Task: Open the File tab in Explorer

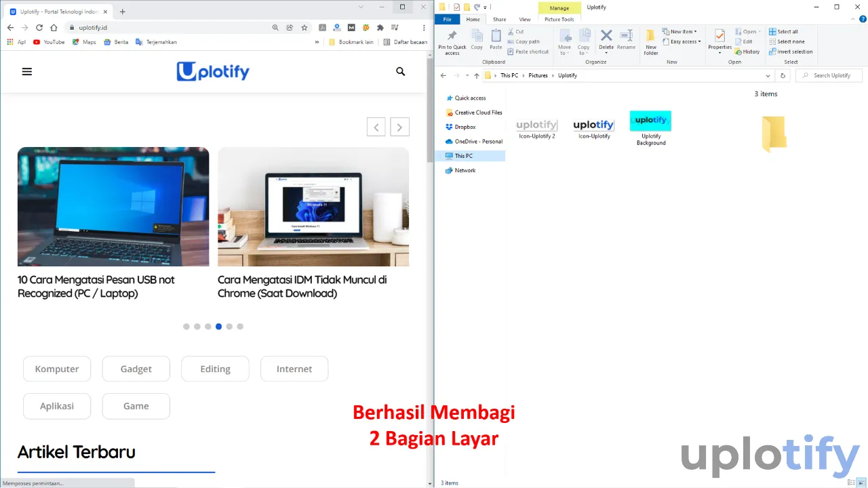Action: coord(448,20)
